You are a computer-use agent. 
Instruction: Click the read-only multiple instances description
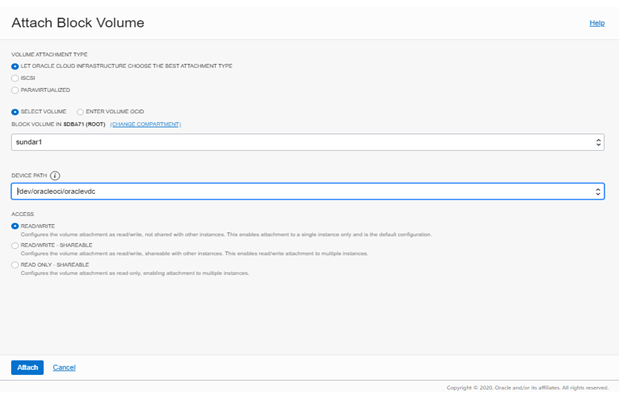135,273
